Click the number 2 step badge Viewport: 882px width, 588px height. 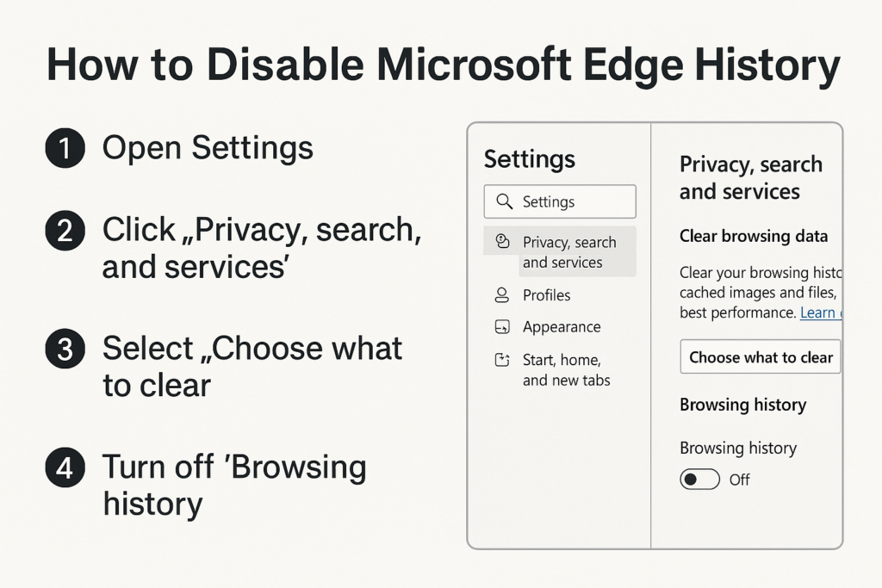(x=65, y=231)
